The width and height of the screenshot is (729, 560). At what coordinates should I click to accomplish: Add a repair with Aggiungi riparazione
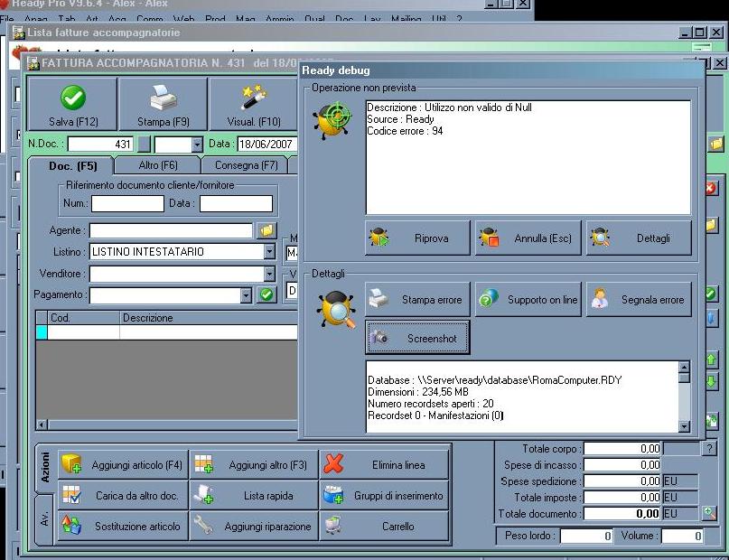point(254,526)
